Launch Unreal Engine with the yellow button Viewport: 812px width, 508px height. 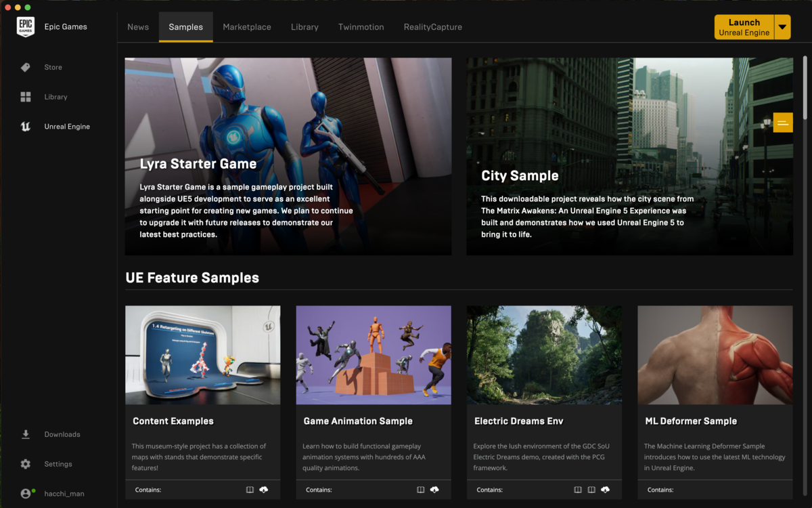[744, 27]
